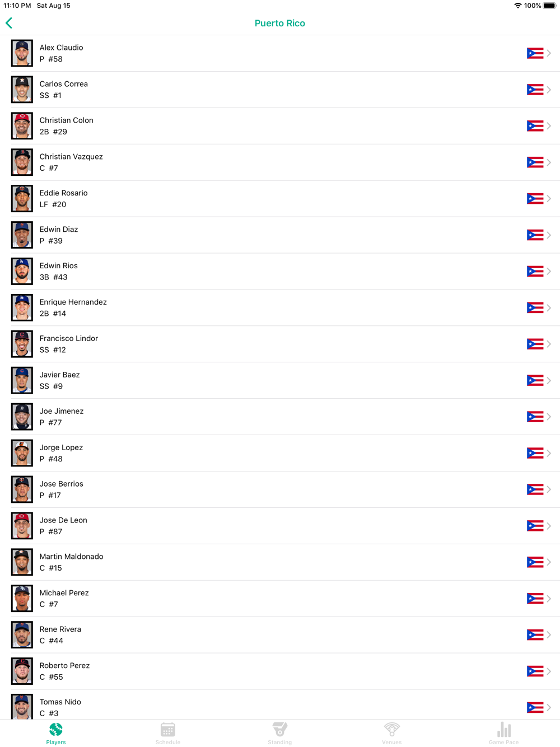560x747 pixels.
Task: Select the Players tab baseball icon
Action: (56, 730)
